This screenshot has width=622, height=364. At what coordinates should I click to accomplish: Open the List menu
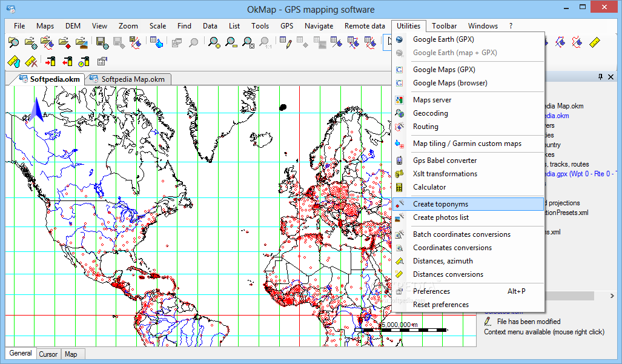234,26
